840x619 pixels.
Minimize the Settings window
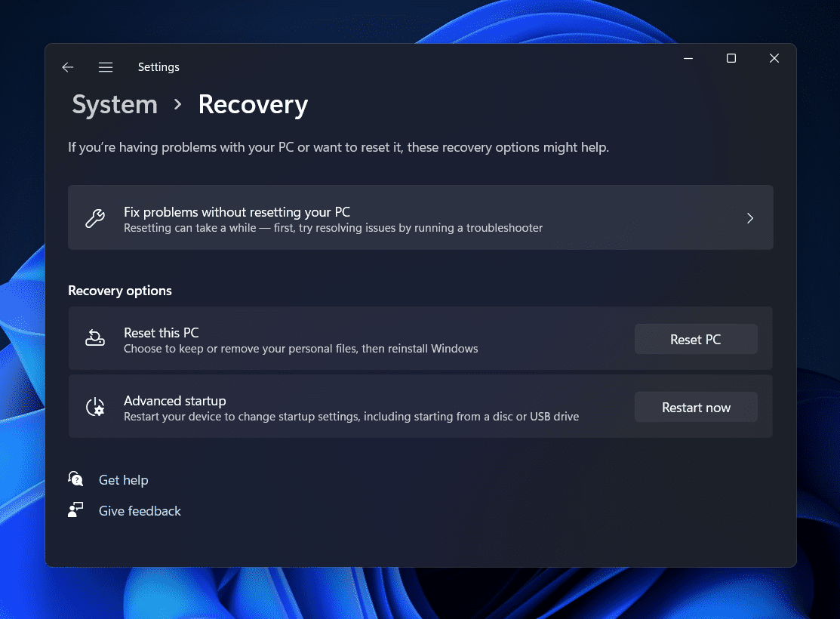click(688, 58)
